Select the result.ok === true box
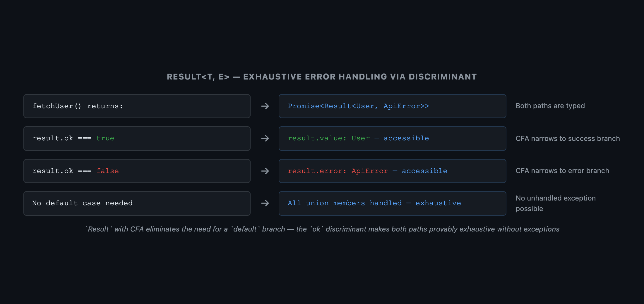Viewport: 644px width, 304px height. [137, 139]
